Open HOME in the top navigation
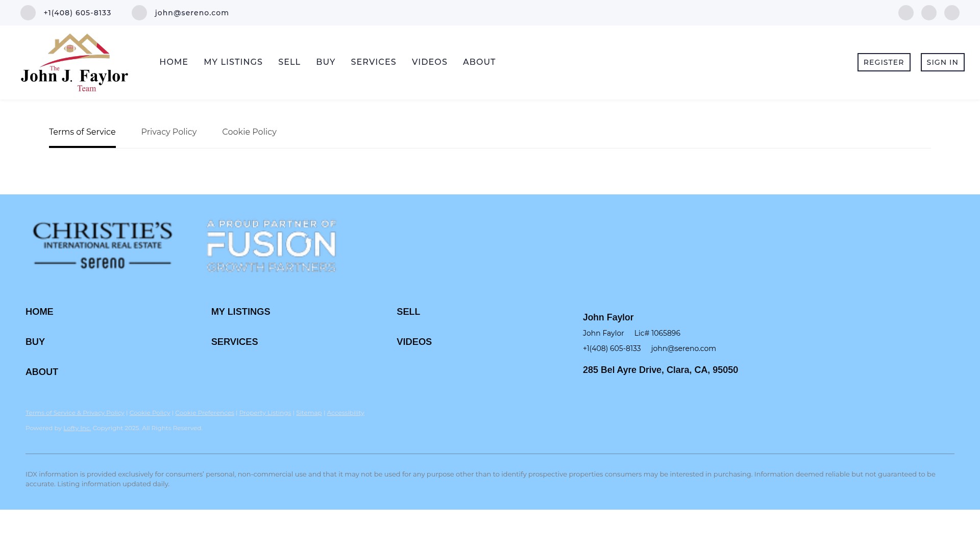 tap(174, 62)
